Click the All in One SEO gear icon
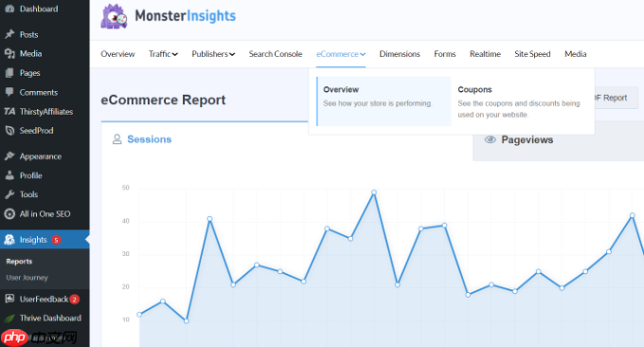The image size is (644, 347). click(x=9, y=213)
